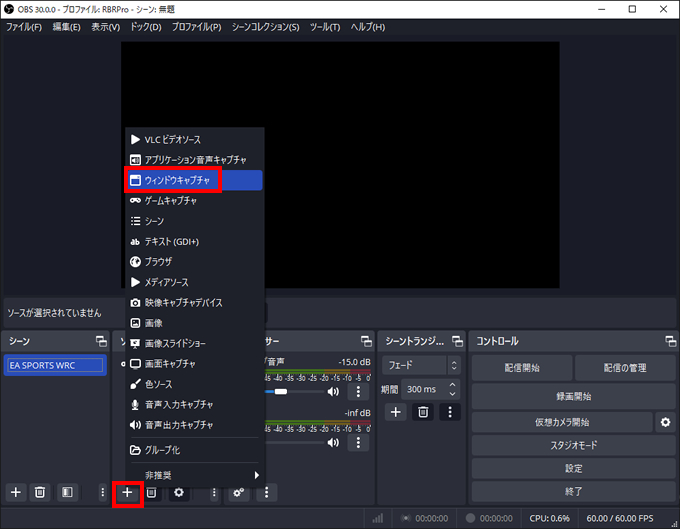Select 色ソース from the menu
Image resolution: width=680 pixels, height=529 pixels.
pos(194,384)
